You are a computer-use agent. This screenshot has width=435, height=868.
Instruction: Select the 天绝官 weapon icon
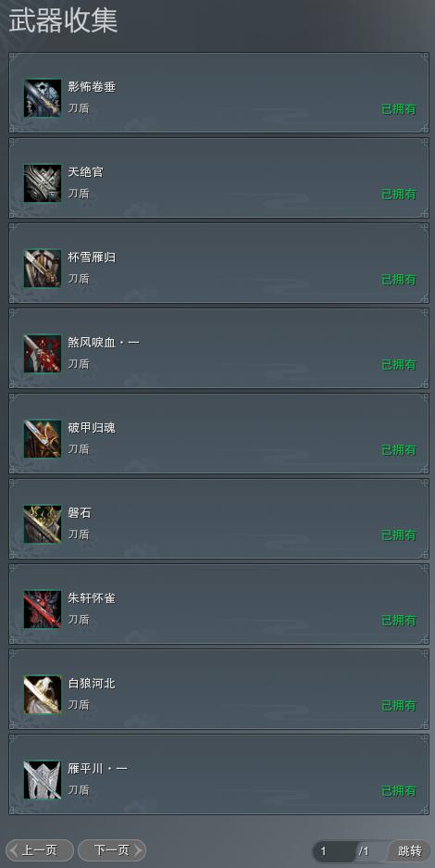[43, 183]
